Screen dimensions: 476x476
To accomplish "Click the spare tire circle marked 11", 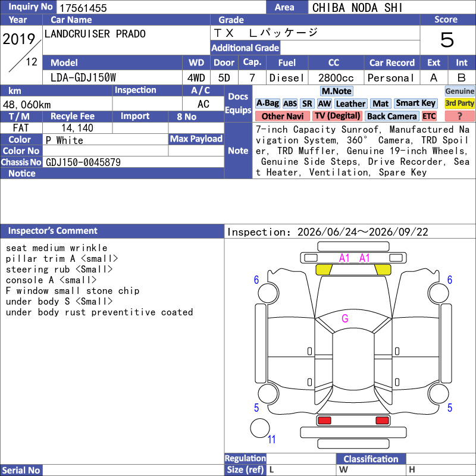I will click(260, 428).
